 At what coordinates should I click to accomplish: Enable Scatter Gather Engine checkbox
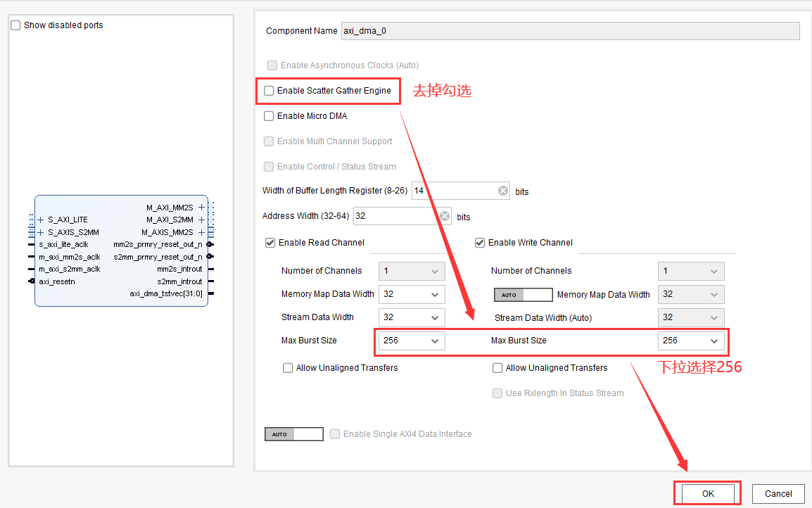tap(269, 91)
